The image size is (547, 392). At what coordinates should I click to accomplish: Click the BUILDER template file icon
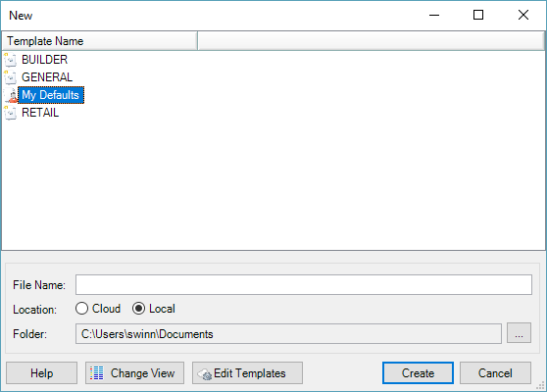pyautogui.click(x=11, y=60)
